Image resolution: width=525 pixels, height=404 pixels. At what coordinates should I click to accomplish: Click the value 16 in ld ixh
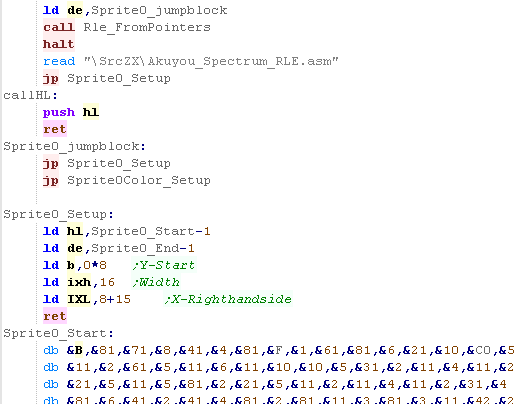pos(107,282)
